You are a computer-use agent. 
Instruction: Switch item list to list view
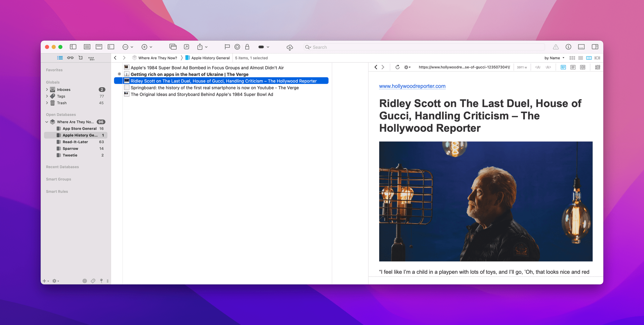(580, 58)
